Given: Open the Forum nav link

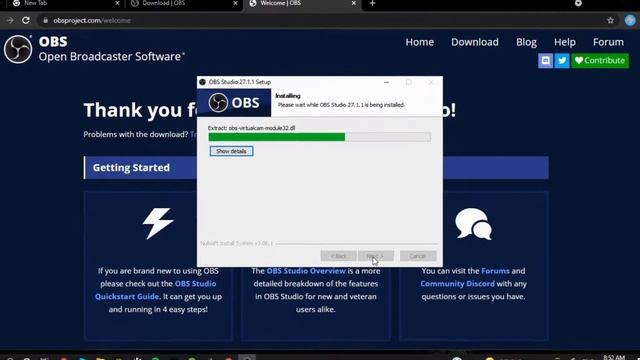Looking at the screenshot, I should pyautogui.click(x=608, y=42).
